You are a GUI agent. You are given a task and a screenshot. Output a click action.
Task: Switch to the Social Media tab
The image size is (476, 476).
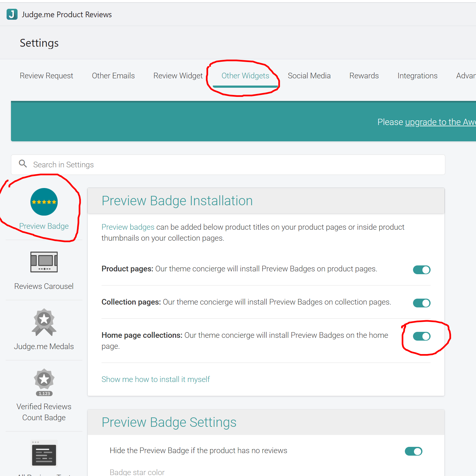pos(309,76)
